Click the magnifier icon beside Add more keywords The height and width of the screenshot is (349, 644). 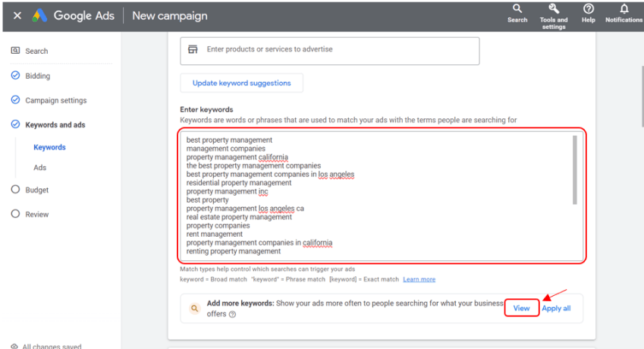195,308
